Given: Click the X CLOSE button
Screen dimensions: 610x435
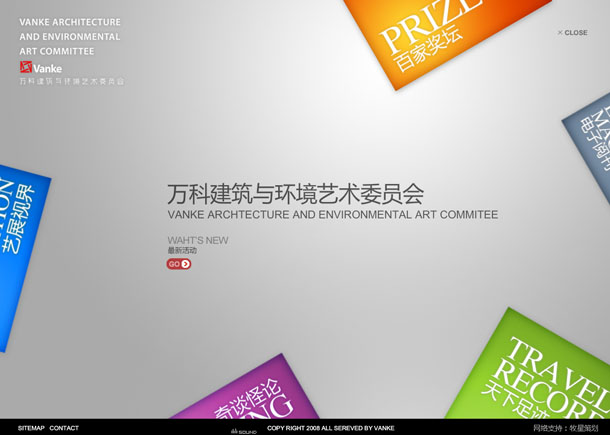Looking at the screenshot, I should click(572, 33).
